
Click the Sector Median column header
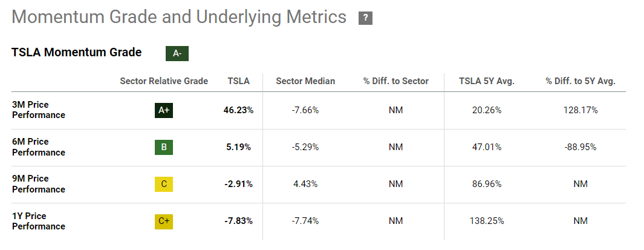305,81
